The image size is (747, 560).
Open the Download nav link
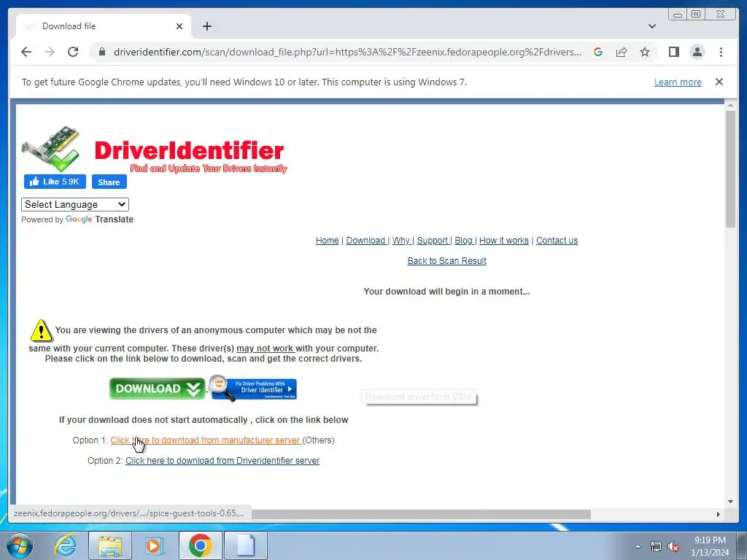(365, 241)
